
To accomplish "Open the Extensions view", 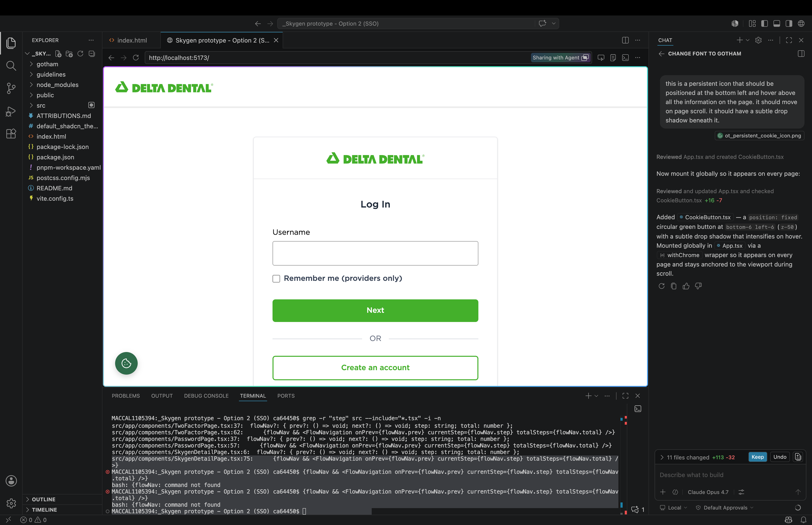I will point(11,134).
